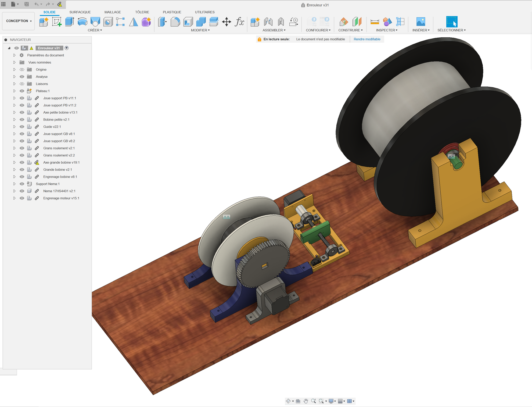The image size is (532, 407).
Task: Show the hidden Origine folder
Action: (x=22, y=69)
